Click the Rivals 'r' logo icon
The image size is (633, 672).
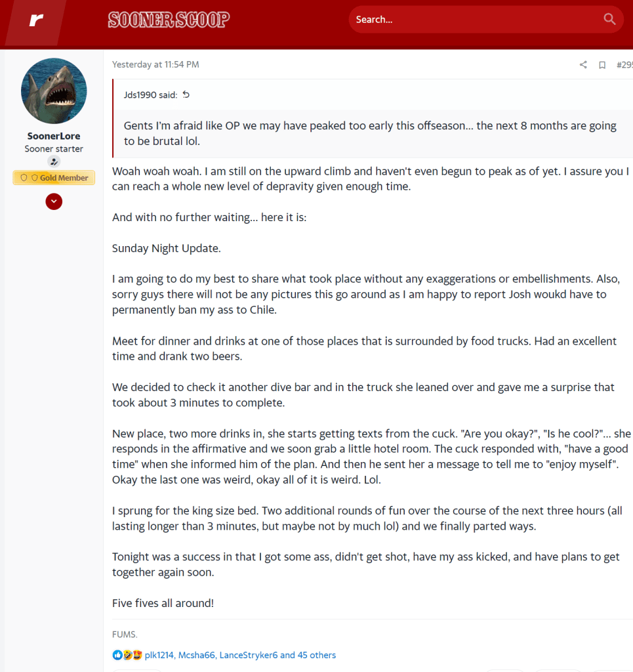coord(35,20)
